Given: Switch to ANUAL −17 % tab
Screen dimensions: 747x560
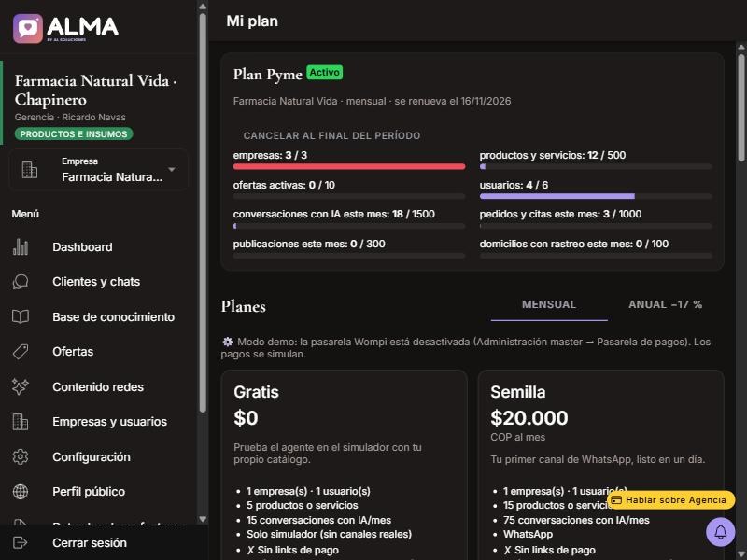Looking at the screenshot, I should 665,305.
